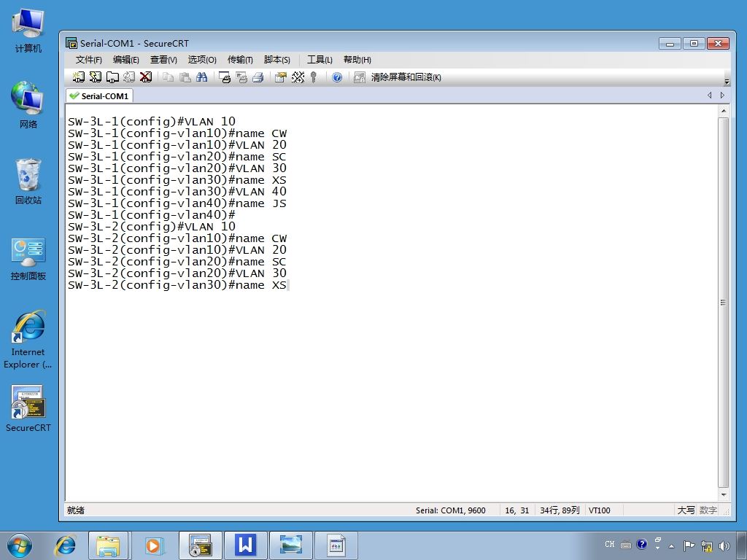Click the vertical scrollbar thumb
The image size is (747, 560).
tap(723, 303)
